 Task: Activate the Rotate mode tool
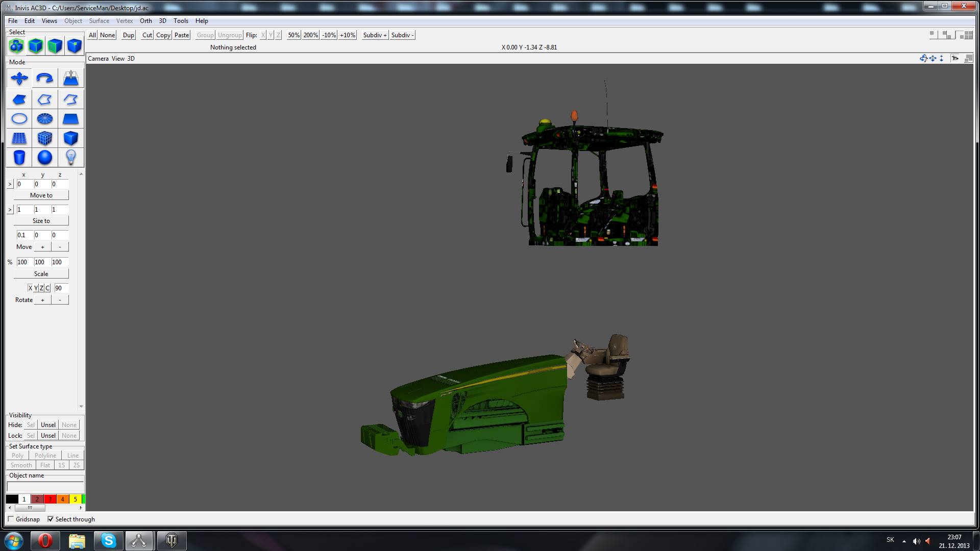click(x=45, y=79)
